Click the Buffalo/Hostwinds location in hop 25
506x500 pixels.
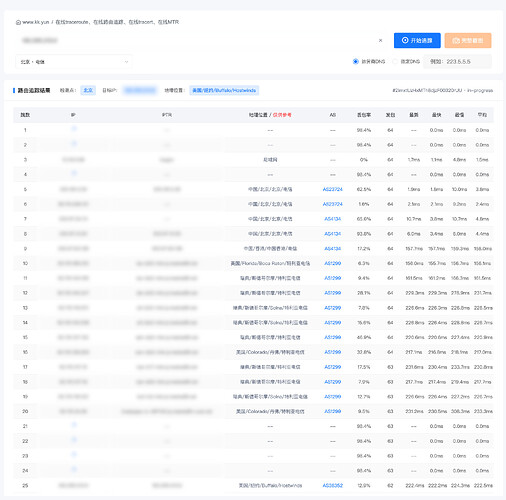click(270, 485)
